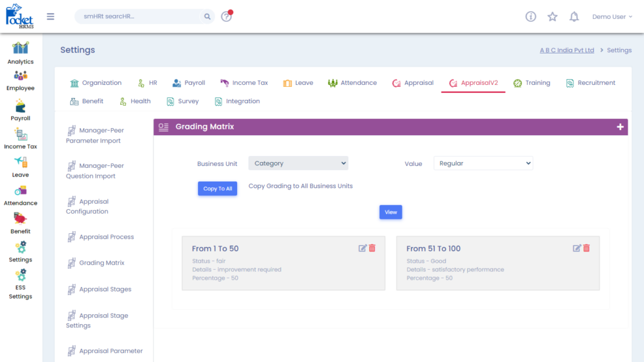Edit the From 1 To 50 grade
Screen dimensions: 644x362
click(x=362, y=248)
